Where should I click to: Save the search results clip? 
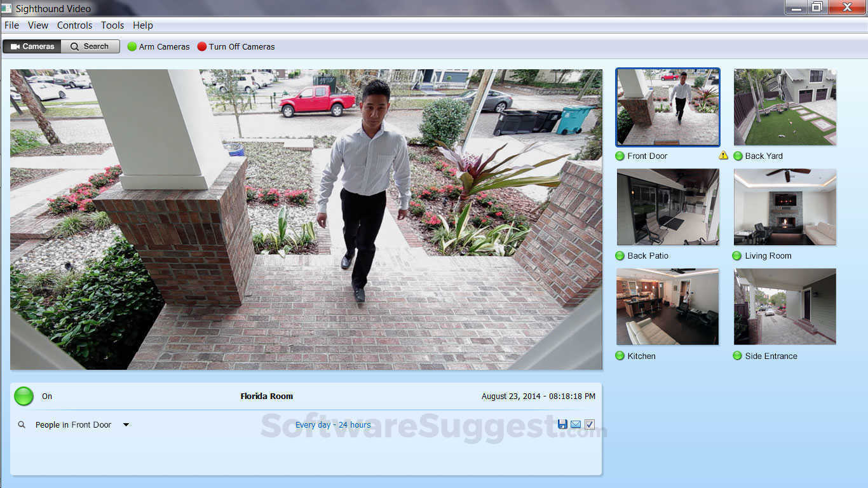(562, 424)
